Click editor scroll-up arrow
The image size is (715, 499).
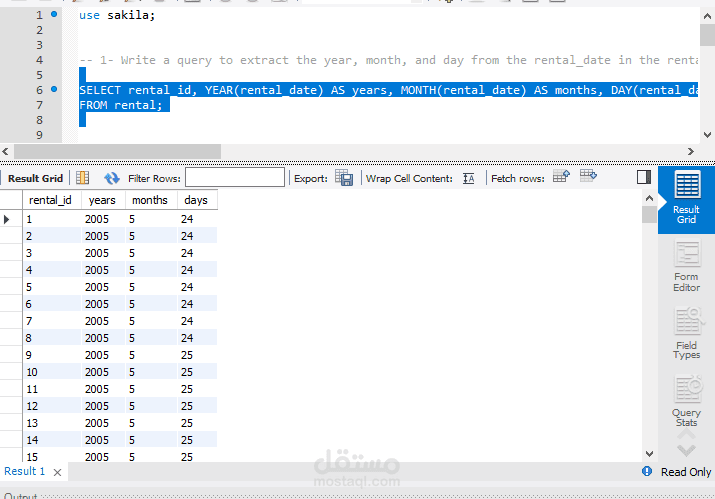[x=707, y=16]
